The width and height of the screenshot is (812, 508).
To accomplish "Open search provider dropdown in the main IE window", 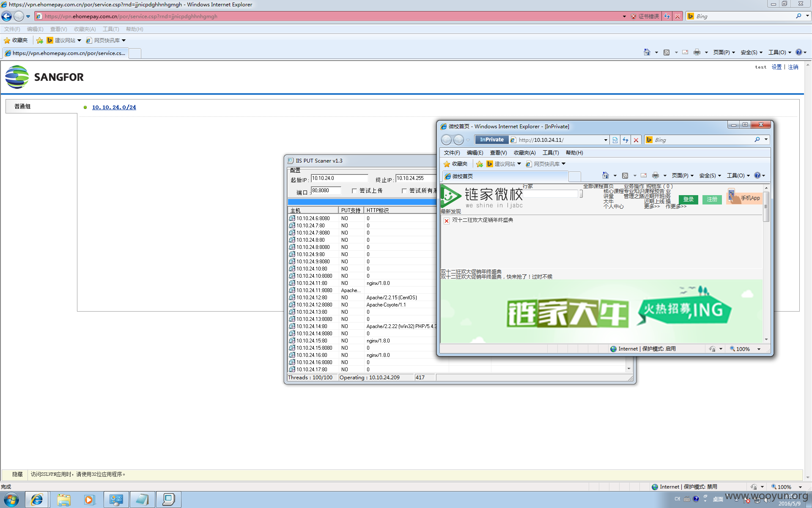I will click(x=807, y=16).
